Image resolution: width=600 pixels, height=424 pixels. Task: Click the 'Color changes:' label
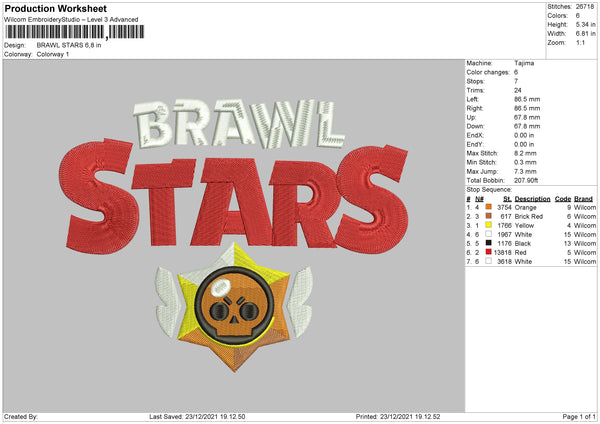(488, 72)
